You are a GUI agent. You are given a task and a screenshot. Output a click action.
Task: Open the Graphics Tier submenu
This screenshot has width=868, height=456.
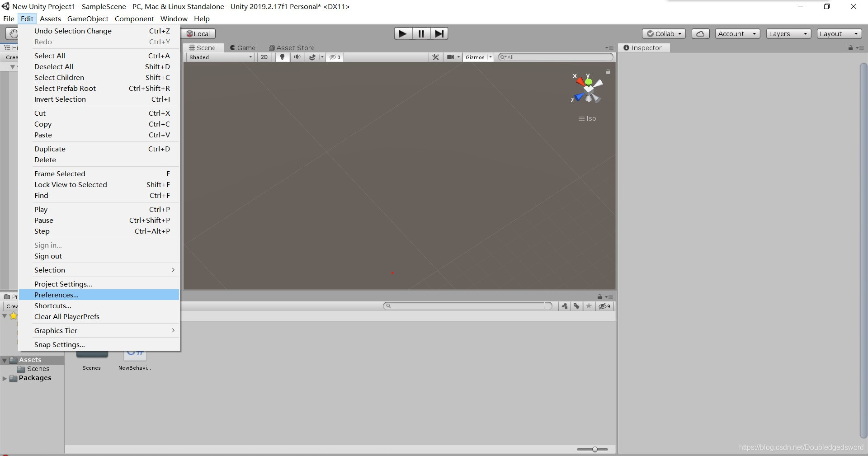pos(99,330)
